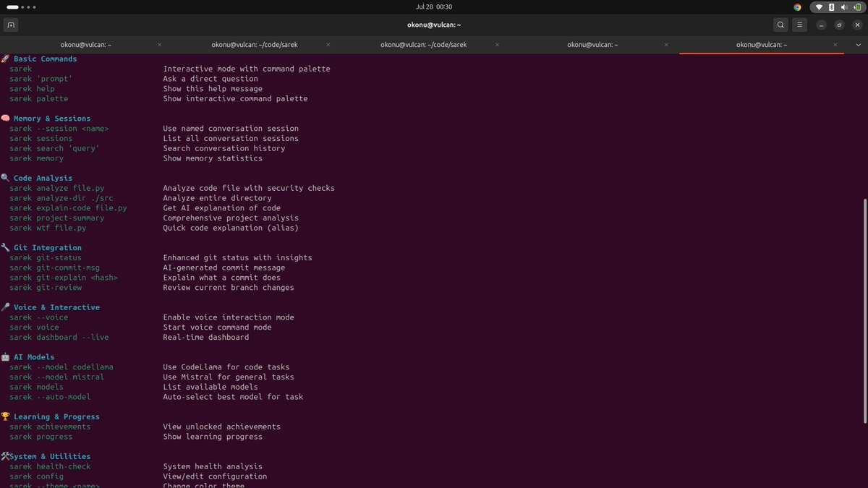Click 'sarek progress' command
868x488 pixels.
click(x=41, y=437)
